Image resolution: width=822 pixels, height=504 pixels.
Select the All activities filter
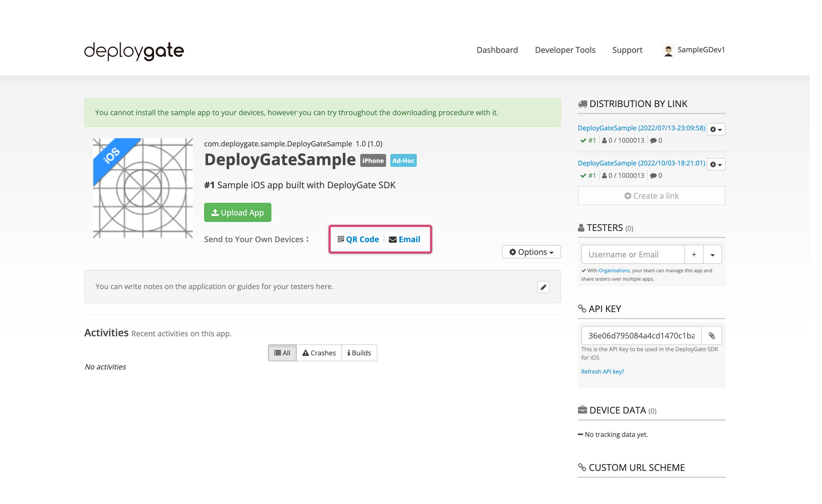(282, 353)
